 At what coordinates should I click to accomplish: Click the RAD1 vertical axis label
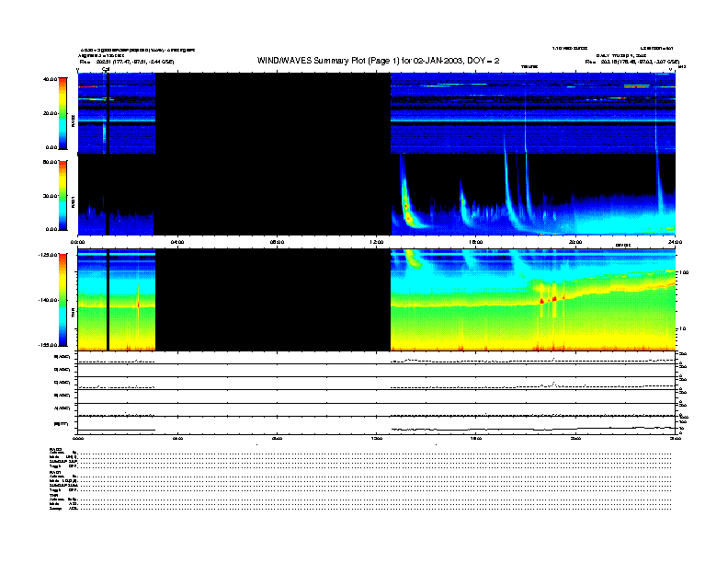tap(73, 201)
